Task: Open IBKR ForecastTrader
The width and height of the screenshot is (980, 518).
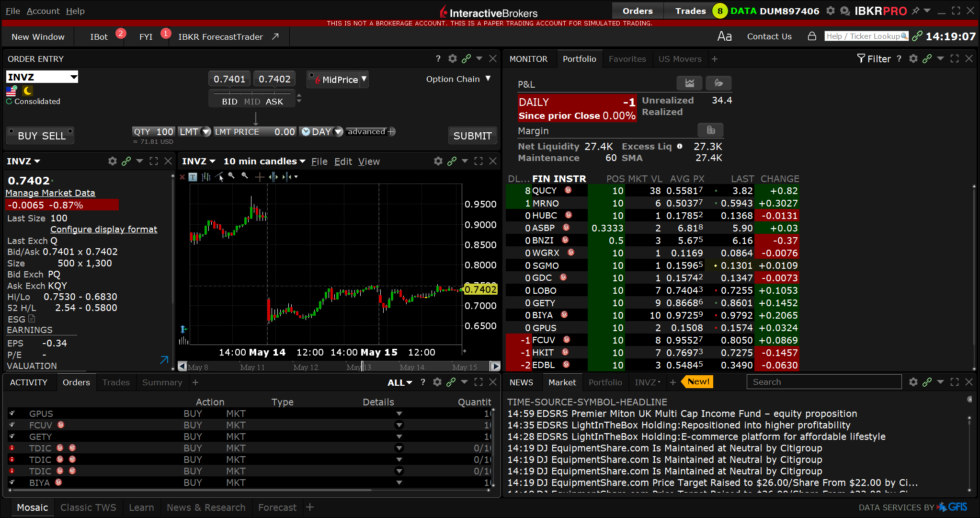Action: click(x=228, y=36)
